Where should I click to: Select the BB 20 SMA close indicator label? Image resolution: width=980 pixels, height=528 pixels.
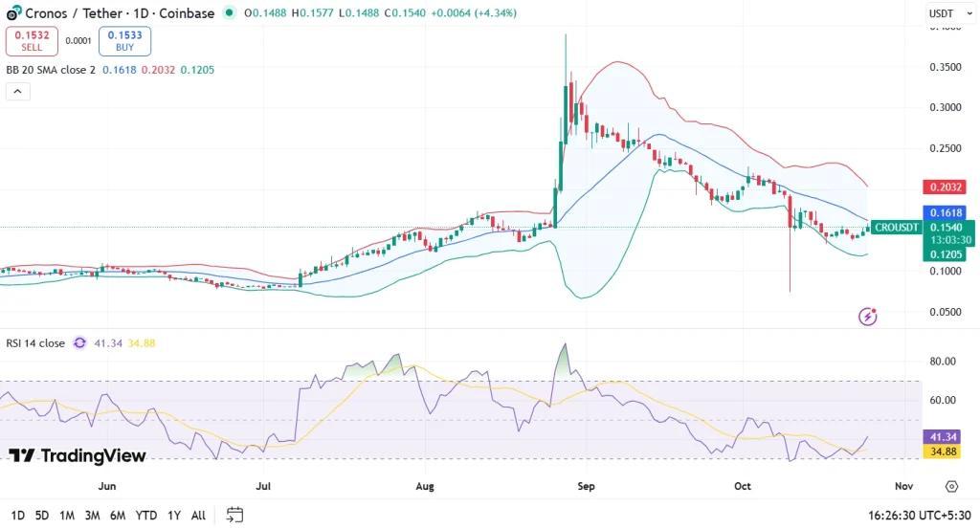52,71
